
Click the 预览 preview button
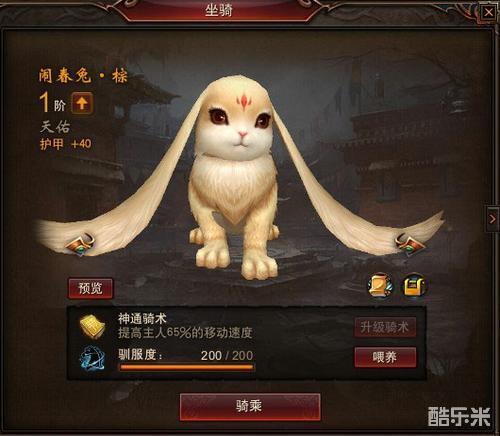(x=90, y=288)
